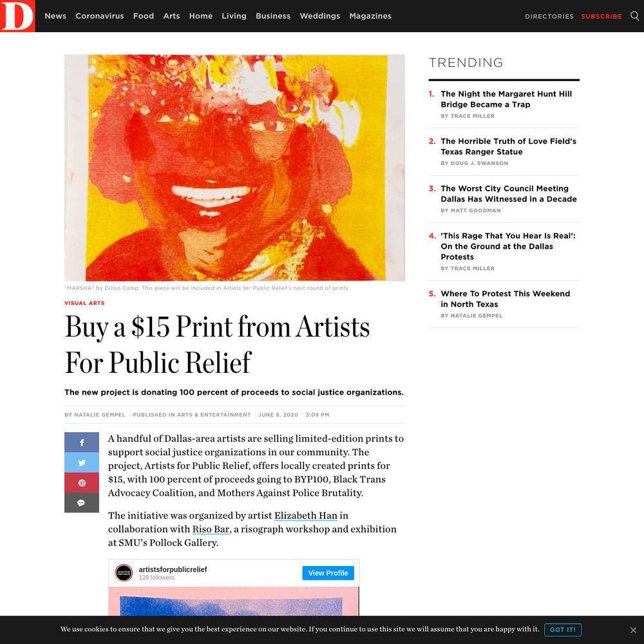The image size is (644, 644).
Task: Open the Coronavirus section
Action: tap(99, 16)
